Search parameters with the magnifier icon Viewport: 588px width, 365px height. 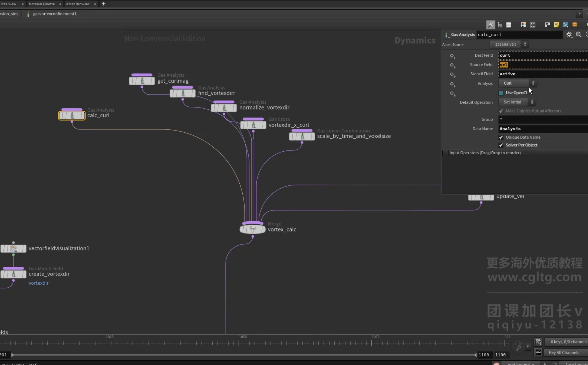[579, 35]
